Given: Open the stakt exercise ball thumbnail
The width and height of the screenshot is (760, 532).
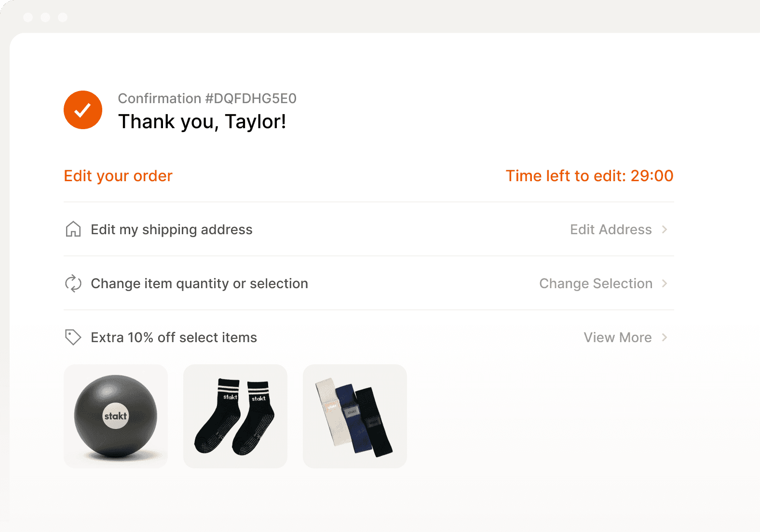Looking at the screenshot, I should coord(116,416).
